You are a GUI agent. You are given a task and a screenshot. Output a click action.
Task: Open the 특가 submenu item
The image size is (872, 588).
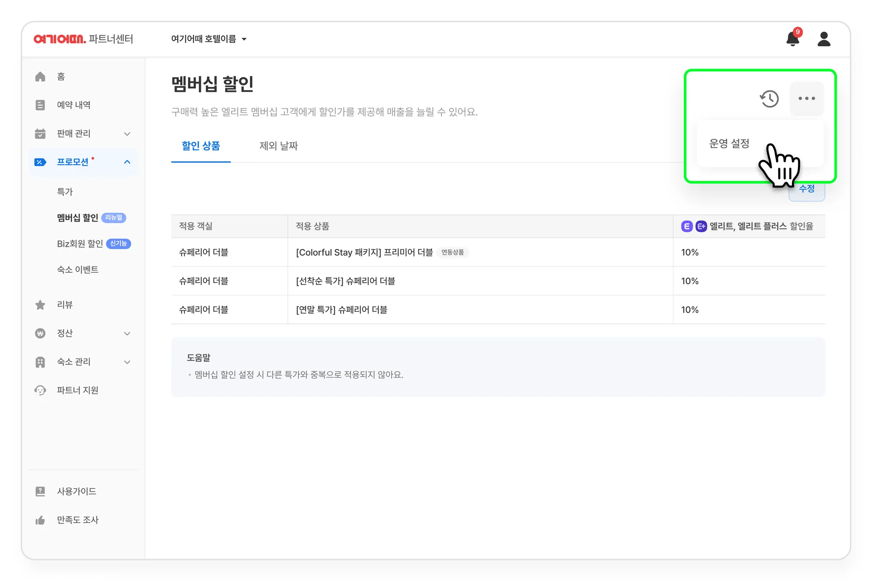tap(65, 192)
